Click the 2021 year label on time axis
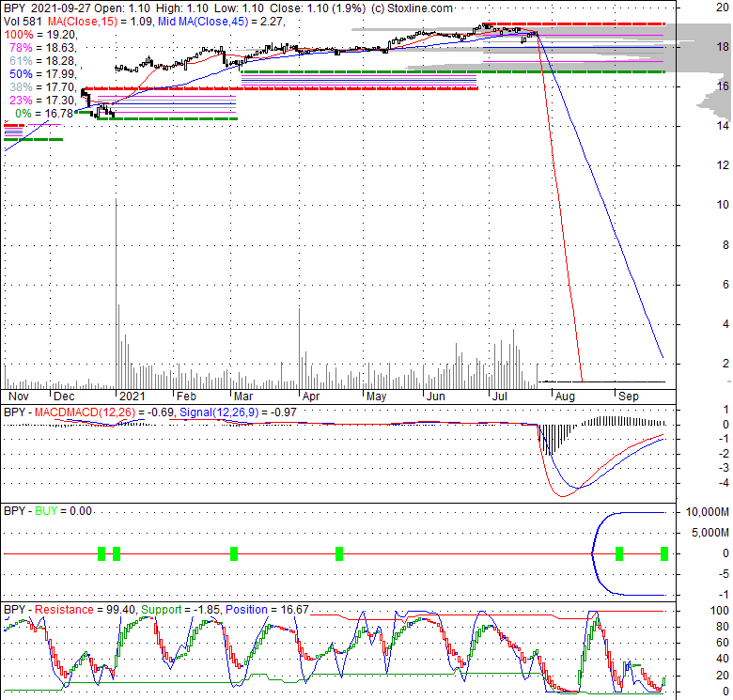This screenshot has width=733, height=700. pyautogui.click(x=133, y=397)
